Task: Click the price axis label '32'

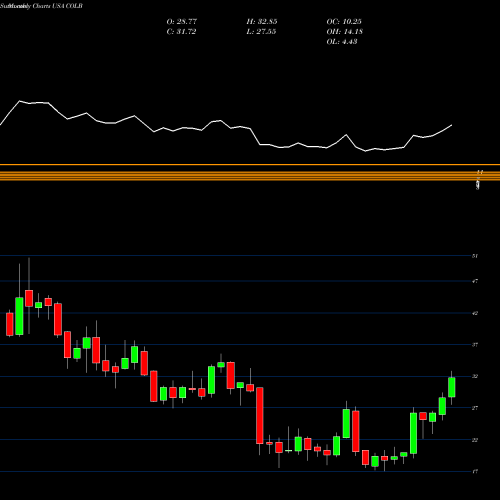Action: [x=475, y=376]
